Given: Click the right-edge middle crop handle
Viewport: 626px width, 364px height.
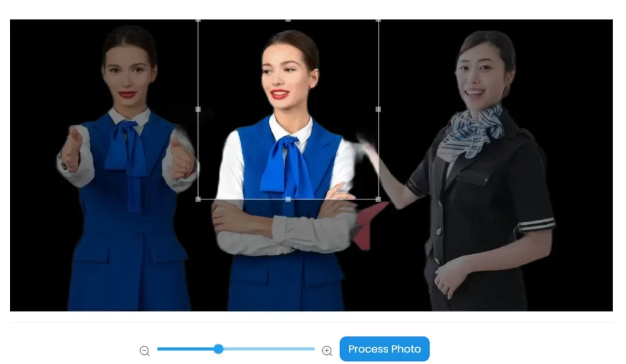Looking at the screenshot, I should click(x=378, y=109).
